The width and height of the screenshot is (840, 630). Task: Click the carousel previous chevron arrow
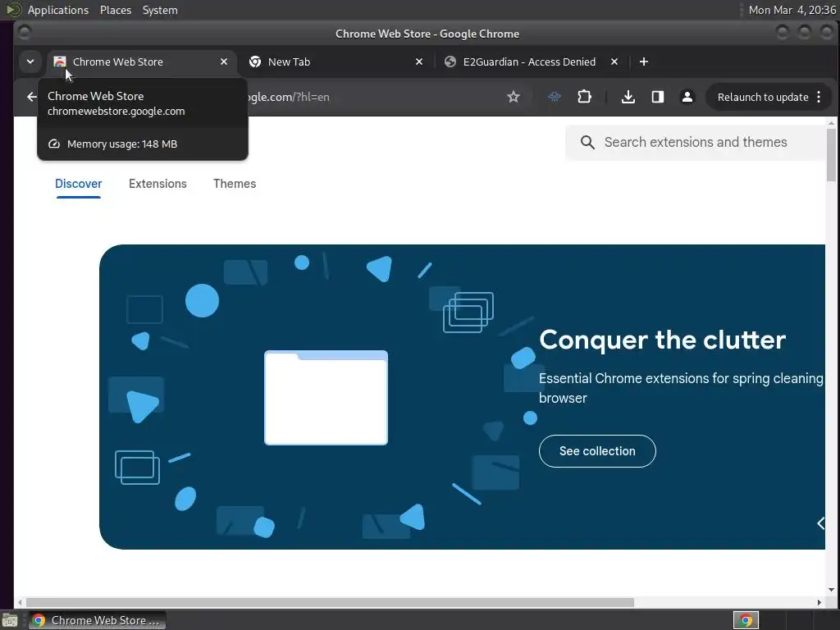(x=820, y=523)
